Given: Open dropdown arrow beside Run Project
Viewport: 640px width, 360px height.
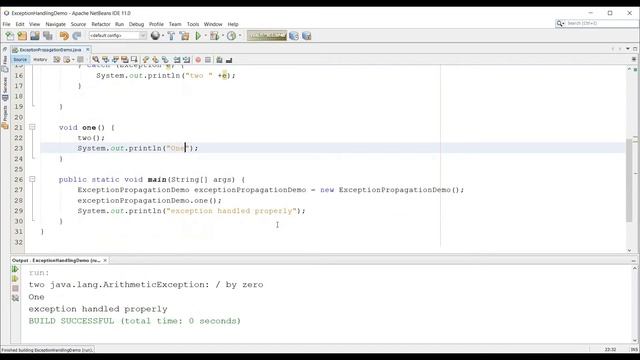Looking at the screenshot, I should tap(206, 36).
